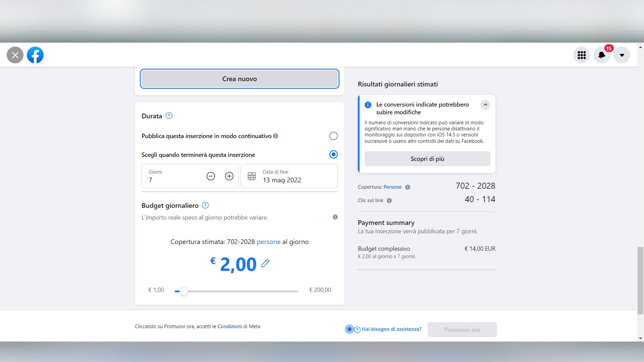644x362 pixels.
Task: Collapse the conversions notice with the chevron
Action: (x=485, y=105)
